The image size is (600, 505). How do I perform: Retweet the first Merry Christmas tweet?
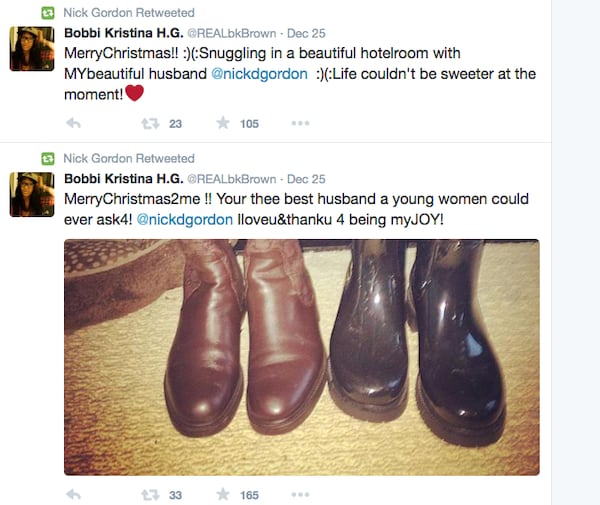click(x=150, y=124)
